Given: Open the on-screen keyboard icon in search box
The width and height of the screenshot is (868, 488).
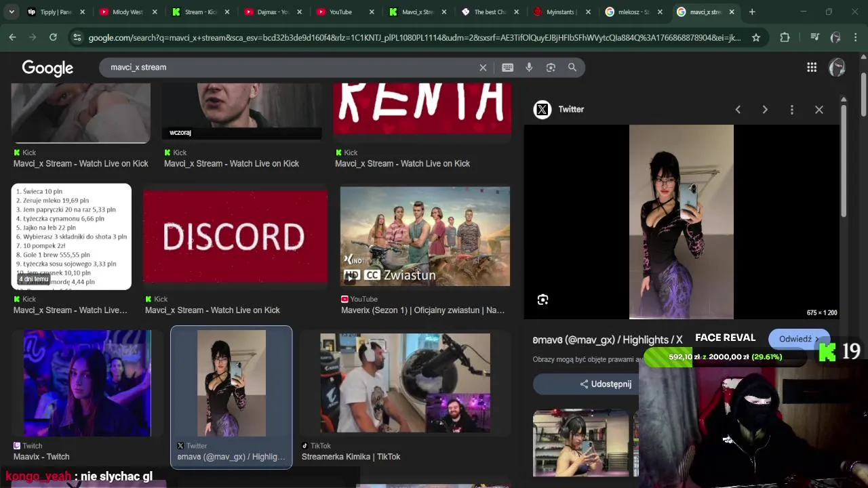Looking at the screenshot, I should [507, 67].
